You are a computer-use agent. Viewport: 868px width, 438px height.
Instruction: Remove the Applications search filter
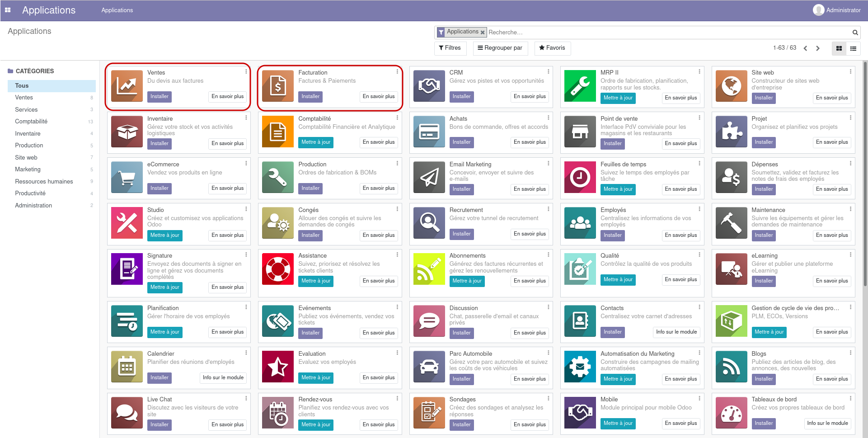point(483,32)
